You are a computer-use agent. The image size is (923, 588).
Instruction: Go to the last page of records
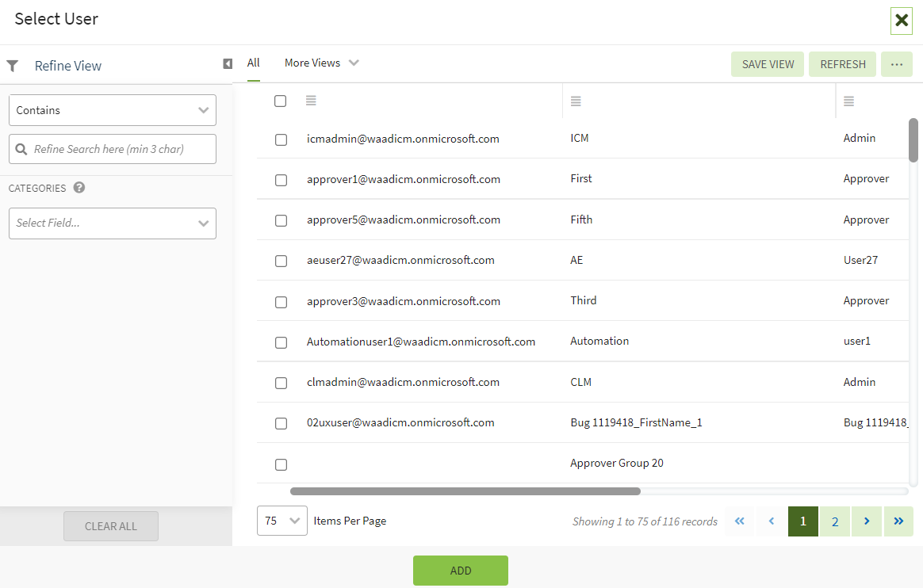tap(898, 521)
